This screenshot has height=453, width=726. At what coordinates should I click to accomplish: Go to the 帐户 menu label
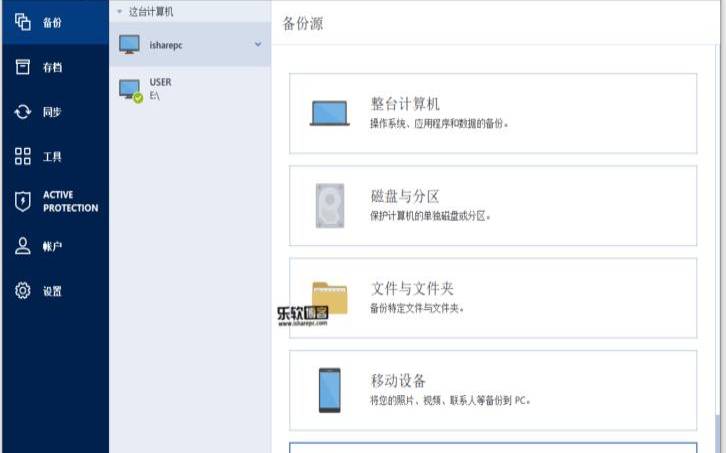pos(52,246)
